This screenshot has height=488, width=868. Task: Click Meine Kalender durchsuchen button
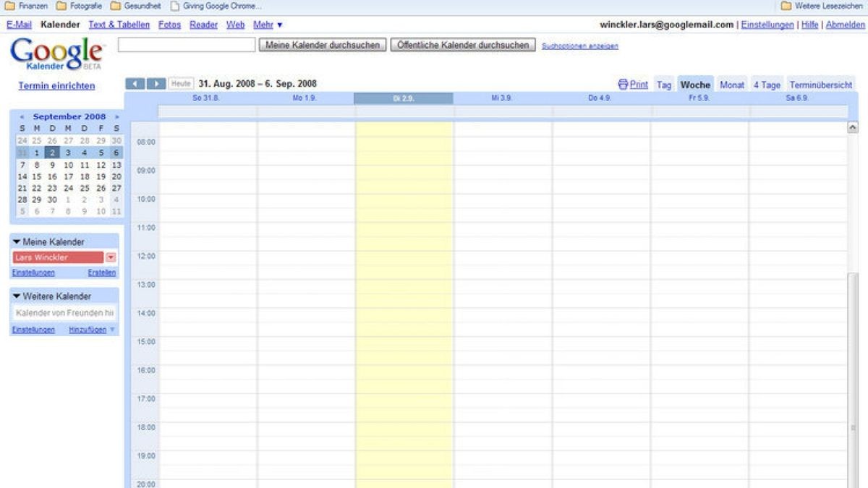[x=323, y=45]
